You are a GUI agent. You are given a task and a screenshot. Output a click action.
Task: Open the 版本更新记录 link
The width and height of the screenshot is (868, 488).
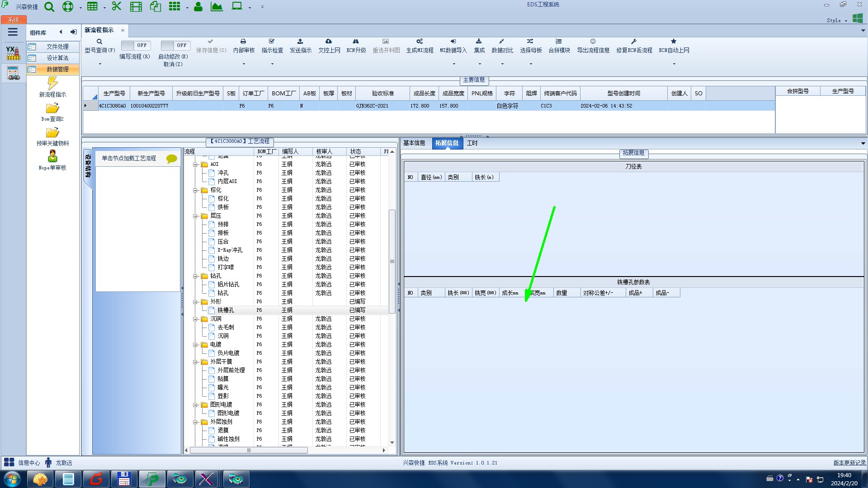[x=849, y=463]
